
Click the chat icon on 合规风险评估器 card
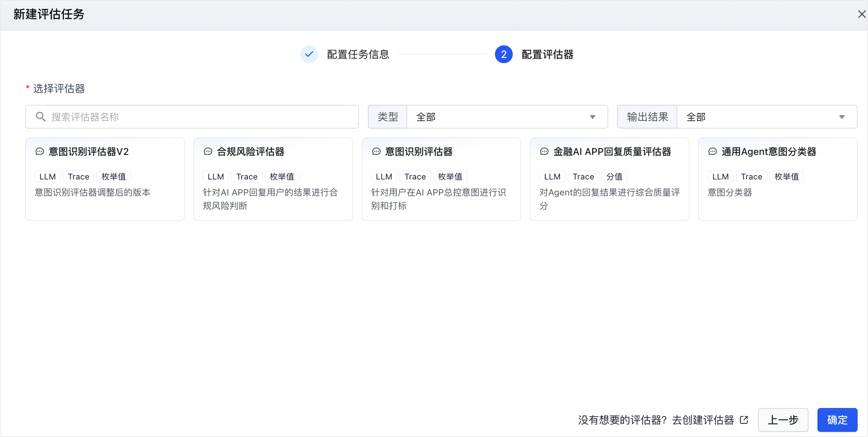point(208,152)
